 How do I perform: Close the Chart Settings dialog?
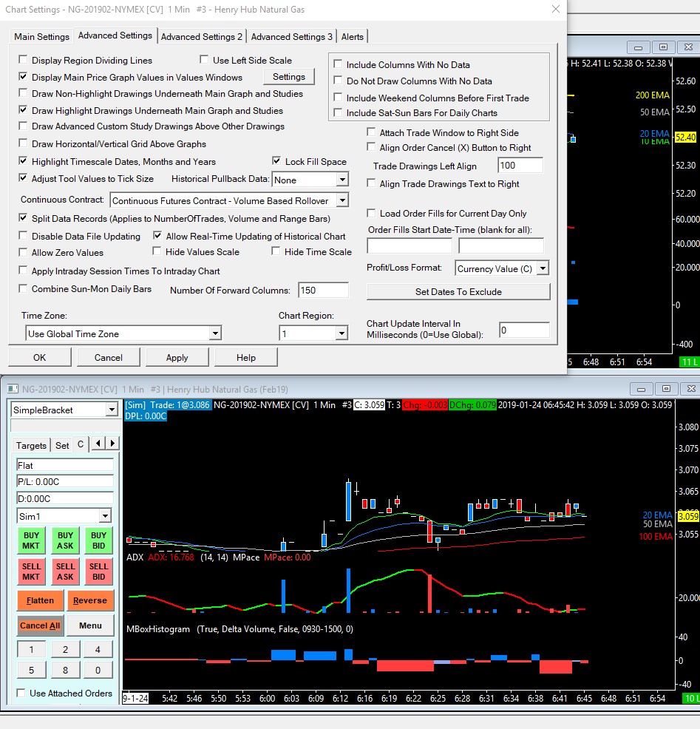click(x=555, y=10)
